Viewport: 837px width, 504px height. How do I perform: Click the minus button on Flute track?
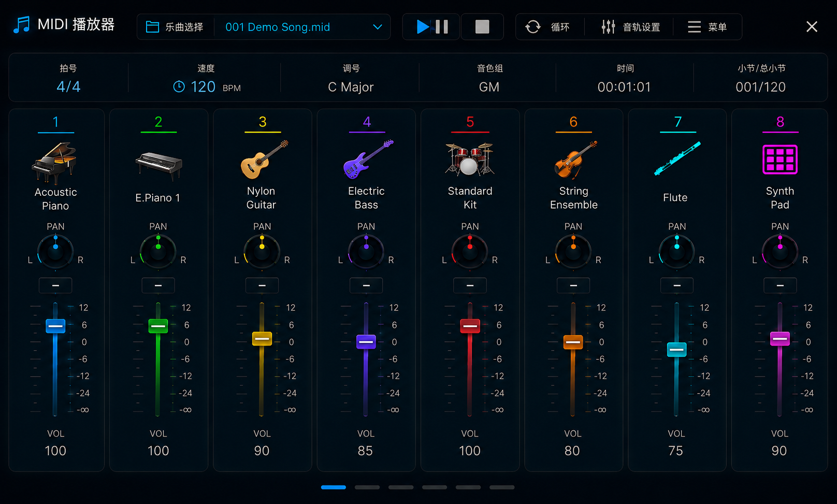[x=677, y=285]
